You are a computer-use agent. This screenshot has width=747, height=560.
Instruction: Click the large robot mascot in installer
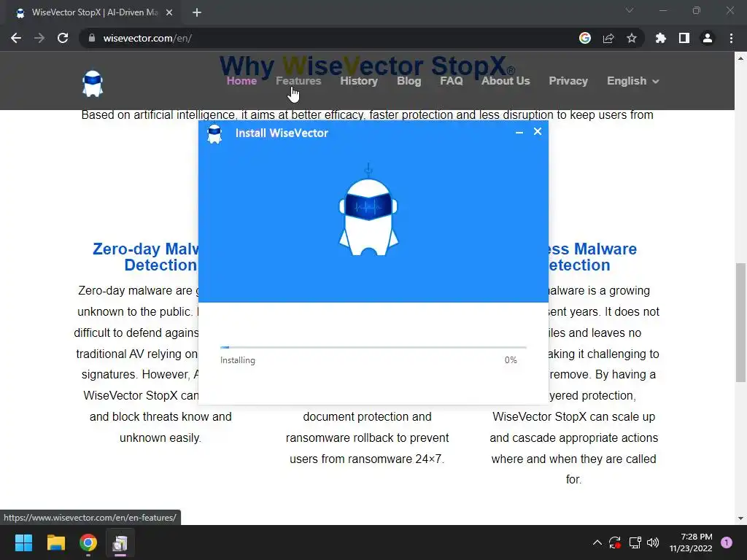(368, 211)
